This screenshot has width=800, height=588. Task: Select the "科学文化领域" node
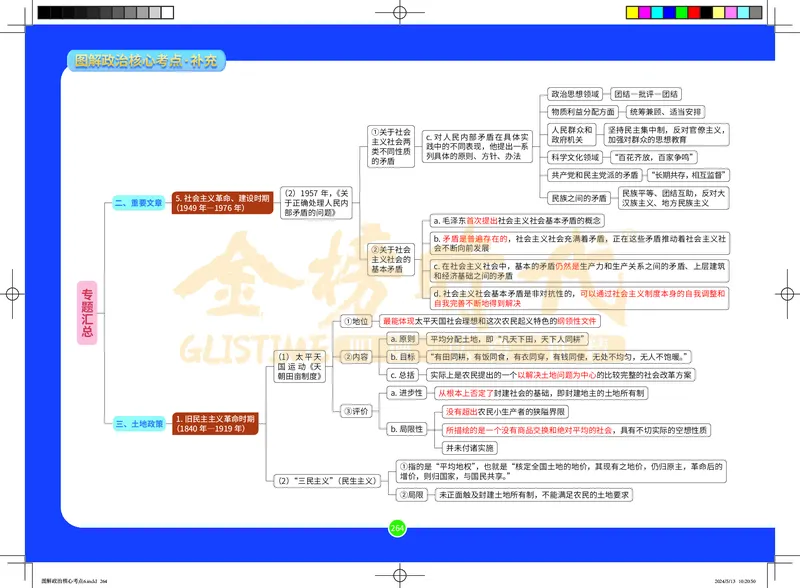tap(573, 158)
